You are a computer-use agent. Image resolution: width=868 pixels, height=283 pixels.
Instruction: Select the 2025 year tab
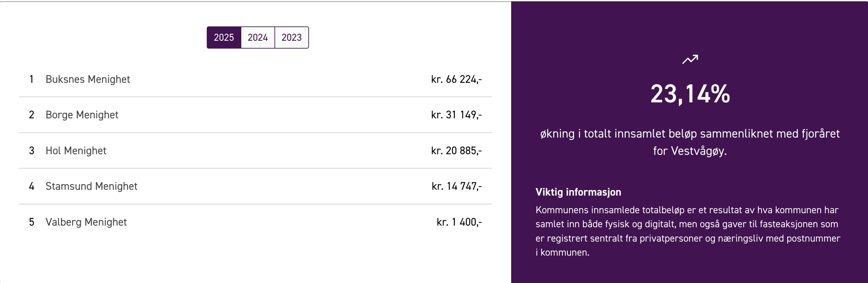click(x=224, y=37)
